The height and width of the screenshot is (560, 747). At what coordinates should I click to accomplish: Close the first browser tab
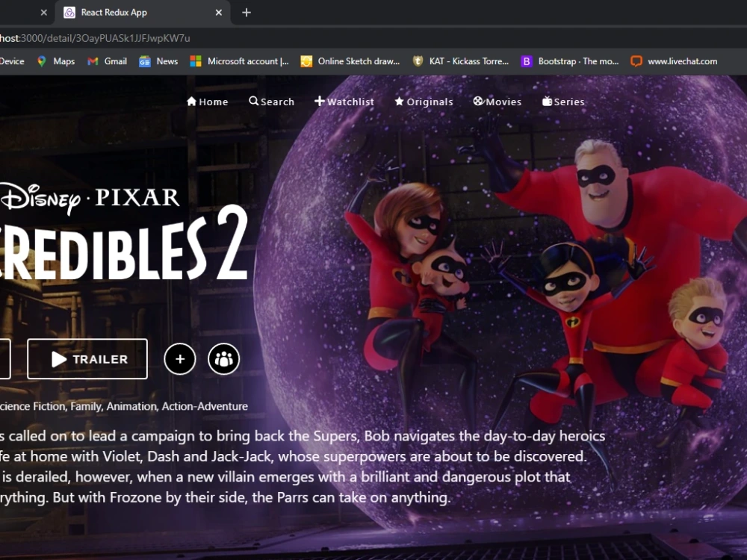pyautogui.click(x=44, y=13)
